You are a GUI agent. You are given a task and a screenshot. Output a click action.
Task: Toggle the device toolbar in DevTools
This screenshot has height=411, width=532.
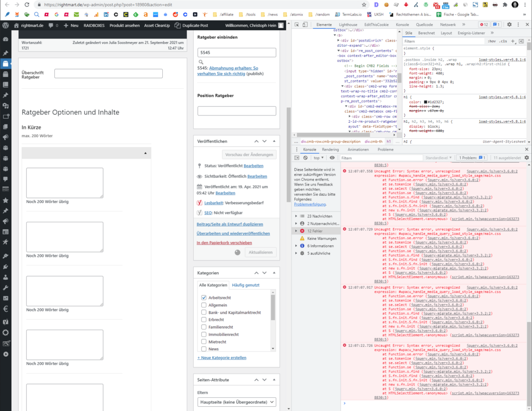[x=305, y=25]
